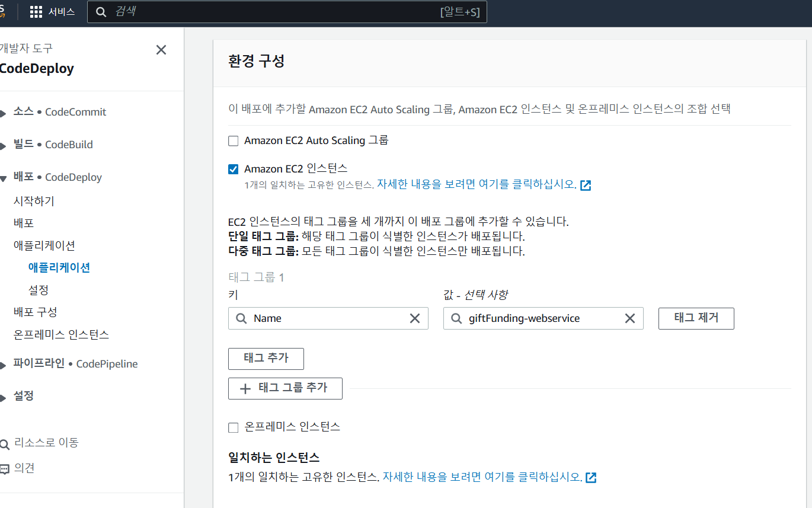Click the 태그 제거 button
Image resolution: width=812 pixels, height=508 pixels.
click(x=696, y=318)
